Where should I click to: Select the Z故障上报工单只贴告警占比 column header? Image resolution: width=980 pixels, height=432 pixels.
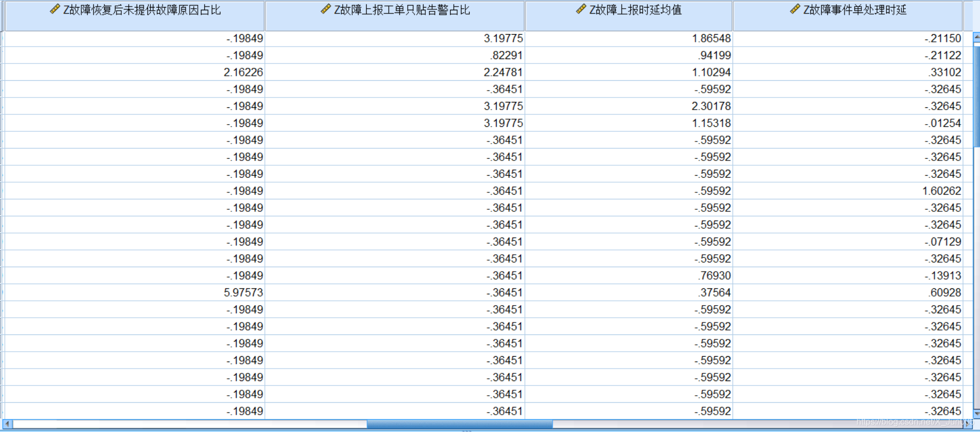pos(395,16)
